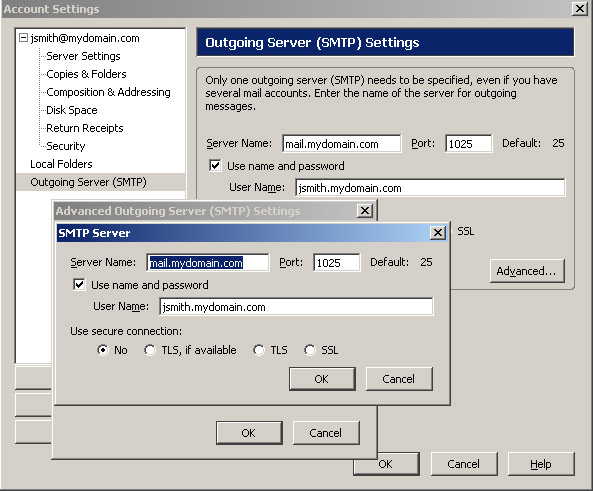The width and height of the screenshot is (593, 491).
Task: Click Cancel in the SMTP Server dialog
Action: point(399,379)
